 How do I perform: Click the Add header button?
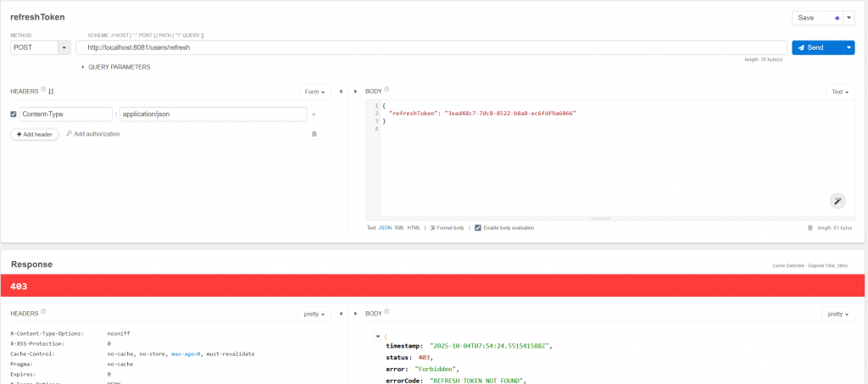(x=34, y=135)
